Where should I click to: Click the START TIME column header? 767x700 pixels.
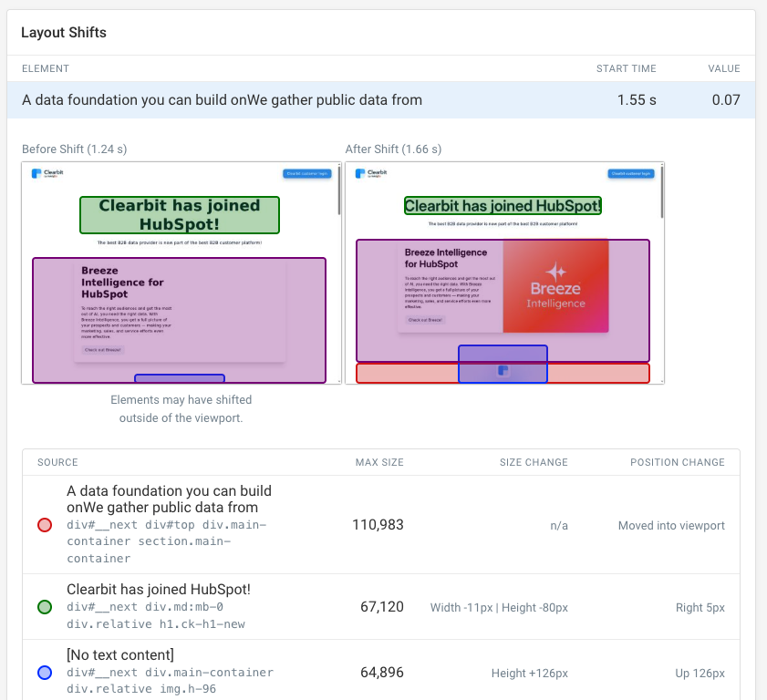pos(626,68)
